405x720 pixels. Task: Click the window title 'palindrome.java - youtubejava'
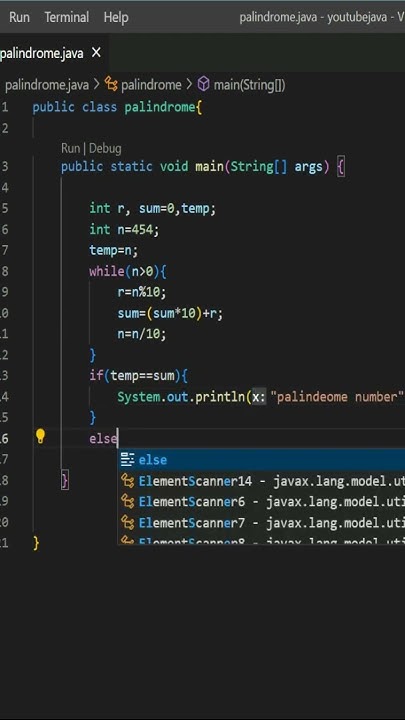coord(313,17)
